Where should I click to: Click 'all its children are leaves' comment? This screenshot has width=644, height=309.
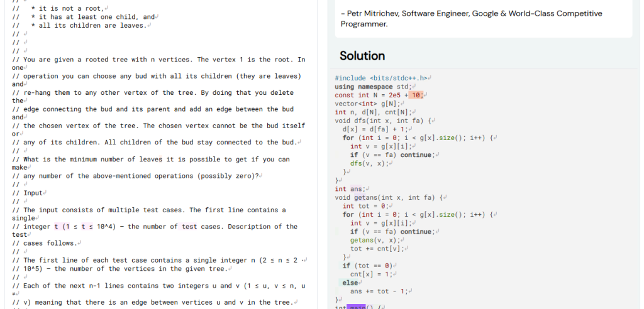pyautogui.click(x=92, y=25)
